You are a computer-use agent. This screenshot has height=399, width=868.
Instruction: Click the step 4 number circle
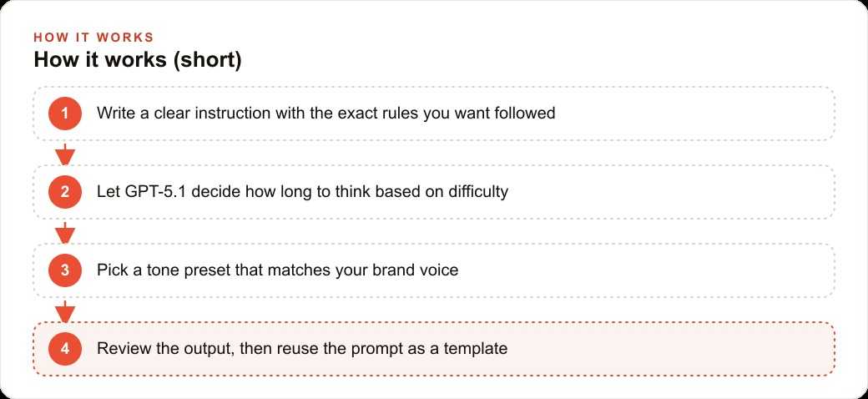(65, 349)
